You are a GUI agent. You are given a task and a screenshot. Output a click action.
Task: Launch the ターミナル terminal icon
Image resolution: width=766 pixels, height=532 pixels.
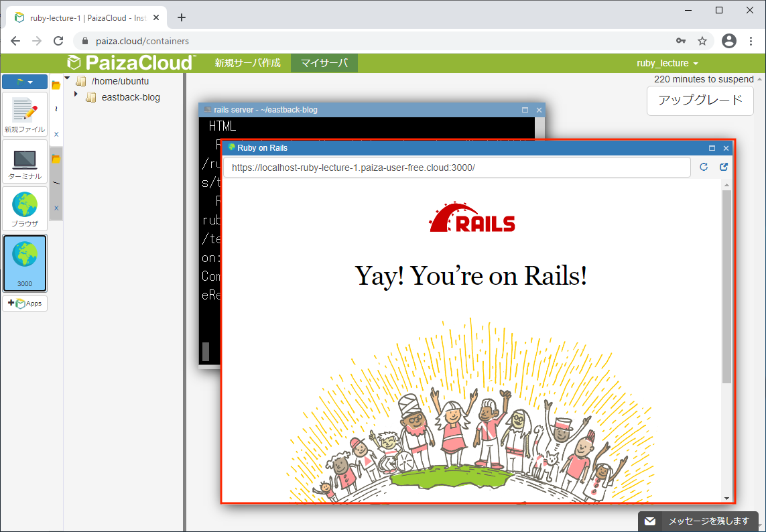(25, 161)
